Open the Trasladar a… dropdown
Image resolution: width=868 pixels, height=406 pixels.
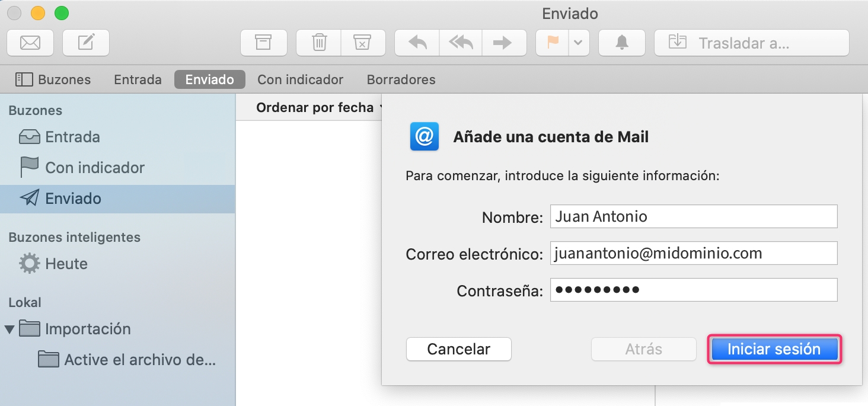click(x=751, y=43)
